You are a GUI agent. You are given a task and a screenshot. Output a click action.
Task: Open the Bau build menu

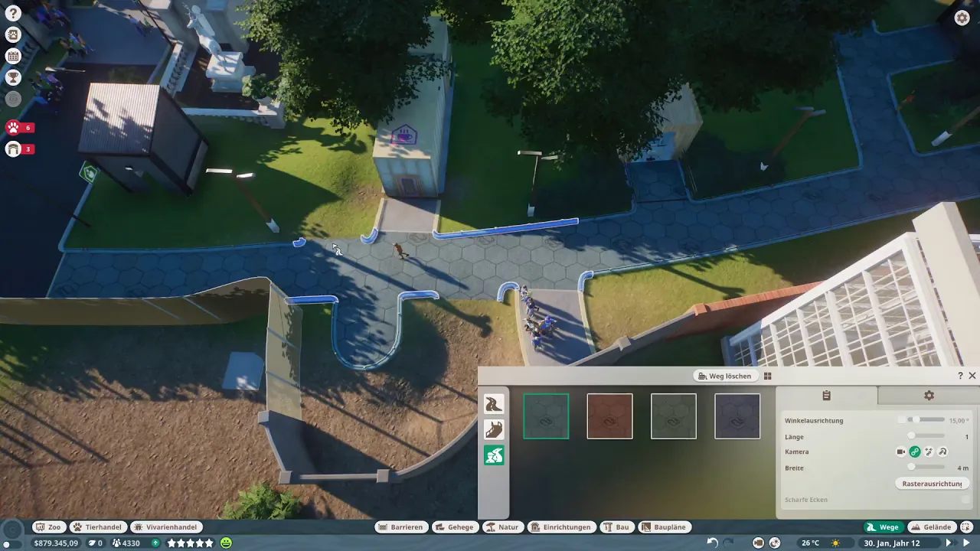click(x=616, y=527)
